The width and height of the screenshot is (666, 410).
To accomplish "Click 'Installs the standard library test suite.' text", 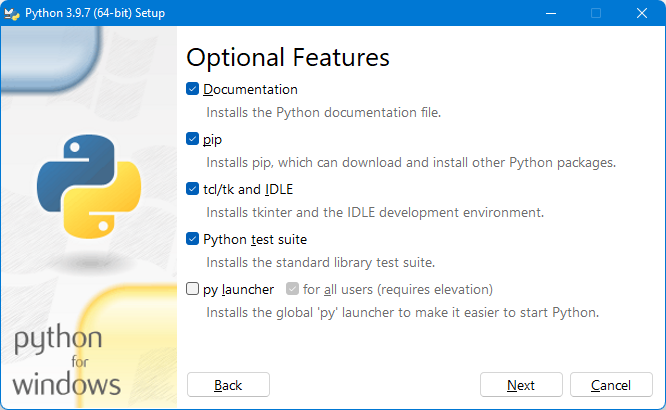I will pos(321,263).
